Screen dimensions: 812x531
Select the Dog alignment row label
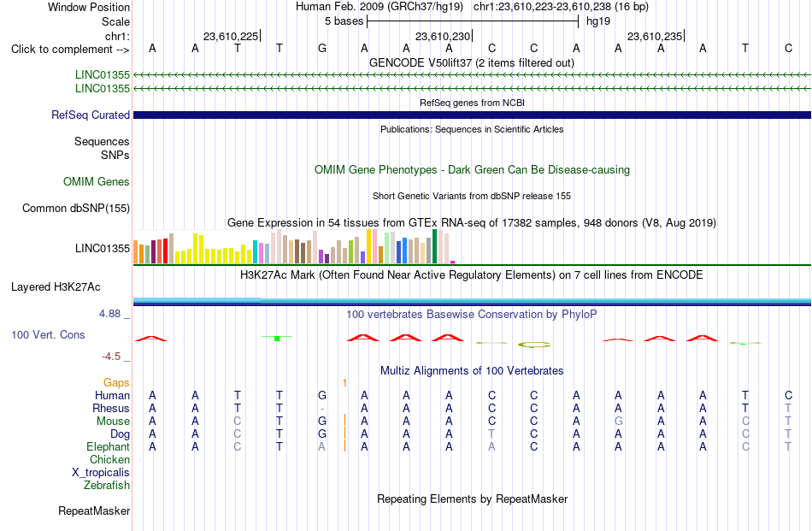(x=120, y=434)
